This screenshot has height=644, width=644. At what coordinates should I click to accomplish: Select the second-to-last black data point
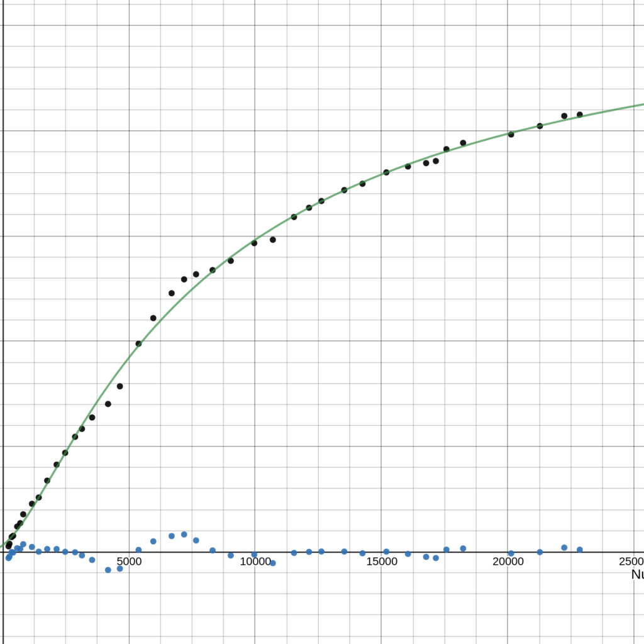[x=564, y=116]
